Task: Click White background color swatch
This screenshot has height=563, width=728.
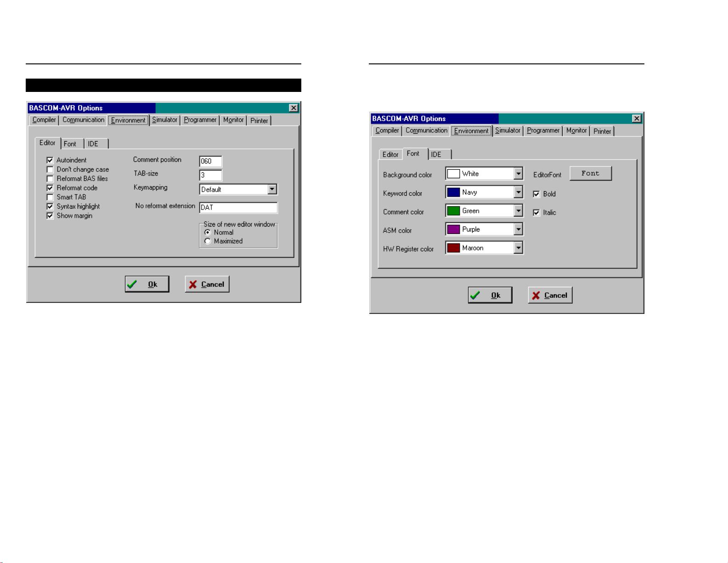Action: tap(453, 174)
